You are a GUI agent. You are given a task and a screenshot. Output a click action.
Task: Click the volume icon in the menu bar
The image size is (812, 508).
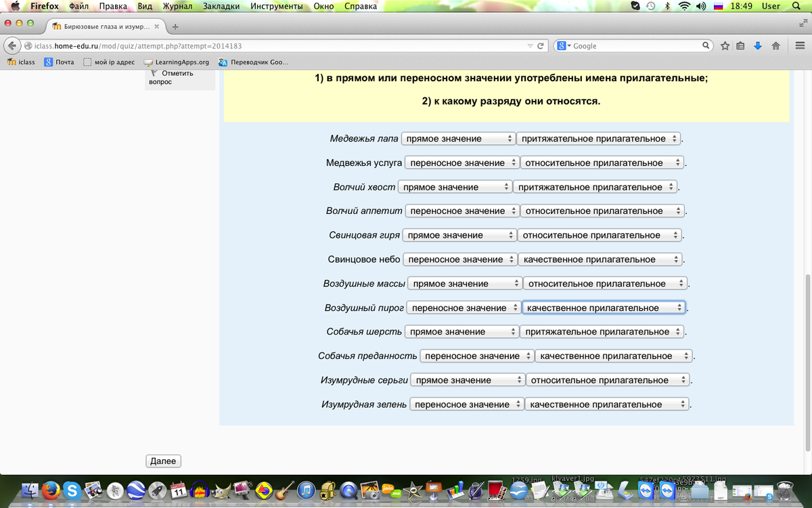(x=702, y=6)
